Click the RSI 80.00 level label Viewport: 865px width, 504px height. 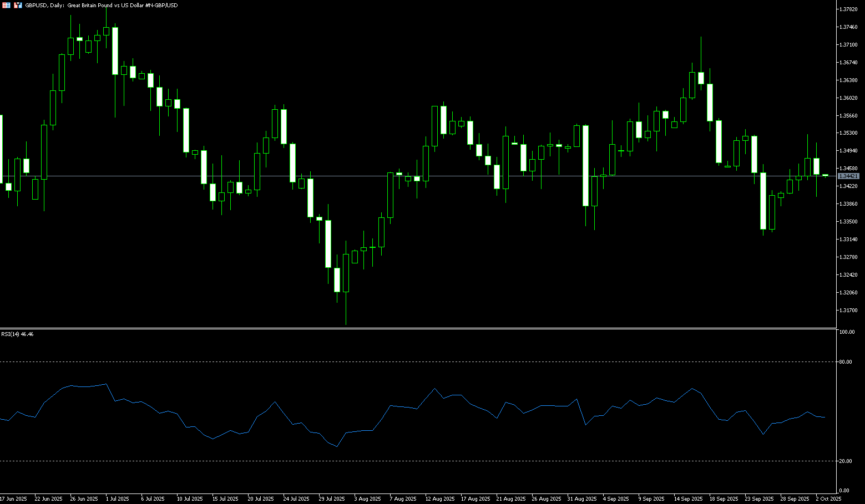tap(846, 362)
